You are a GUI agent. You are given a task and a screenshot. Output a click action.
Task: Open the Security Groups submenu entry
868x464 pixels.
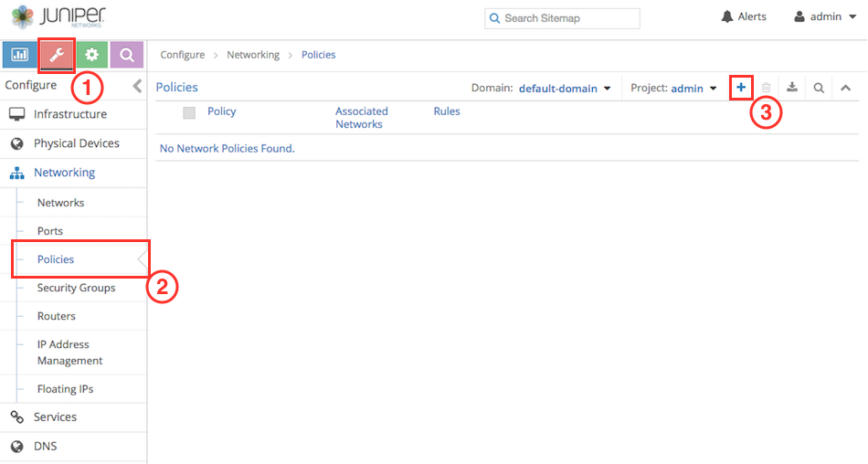click(76, 288)
